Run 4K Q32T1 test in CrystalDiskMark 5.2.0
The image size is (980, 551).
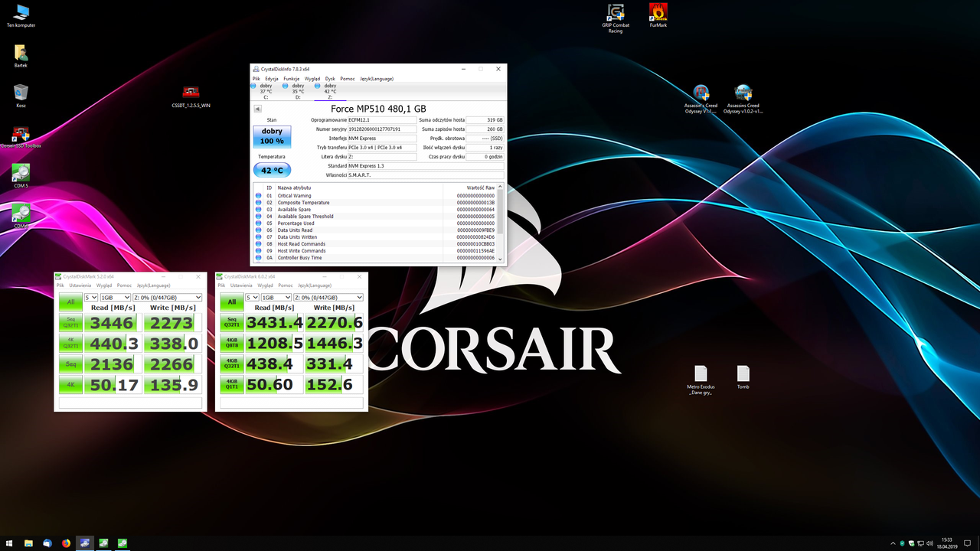point(71,344)
